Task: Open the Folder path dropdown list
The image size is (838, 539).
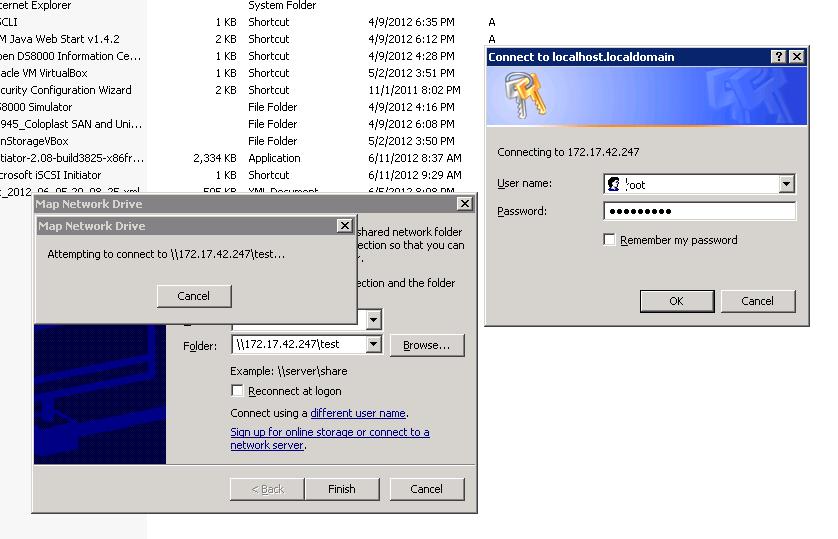Action: tap(373, 344)
